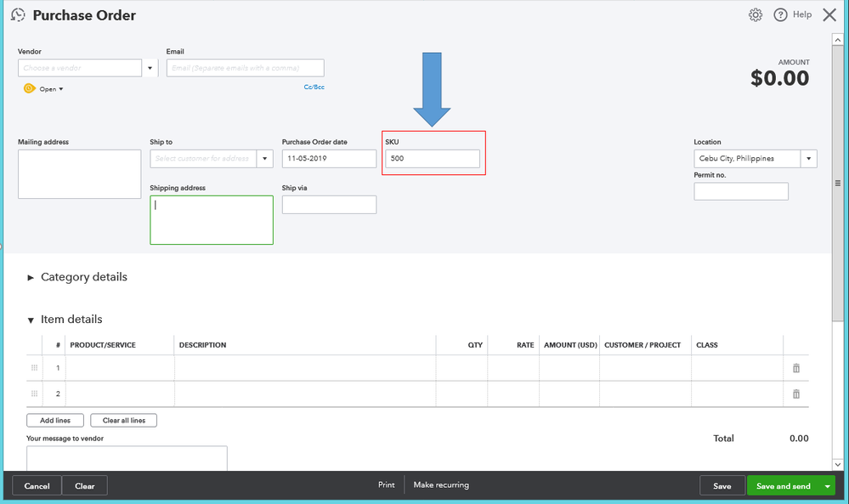
Task: Click the scrollbar up arrow
Action: (838, 40)
